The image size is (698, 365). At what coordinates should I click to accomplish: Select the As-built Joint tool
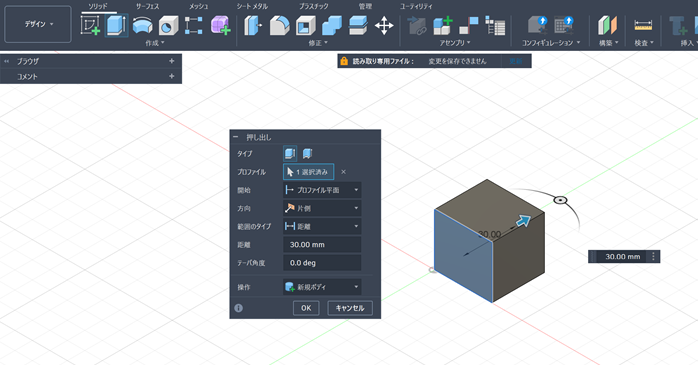click(x=469, y=25)
